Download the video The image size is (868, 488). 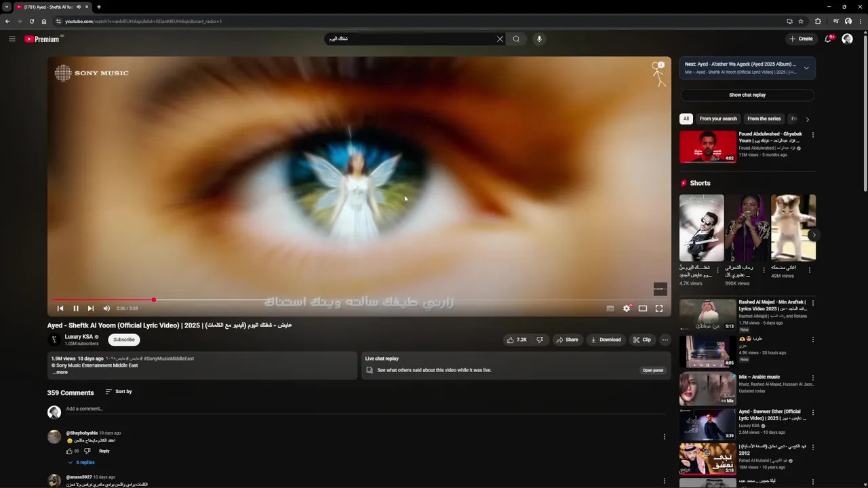point(606,340)
